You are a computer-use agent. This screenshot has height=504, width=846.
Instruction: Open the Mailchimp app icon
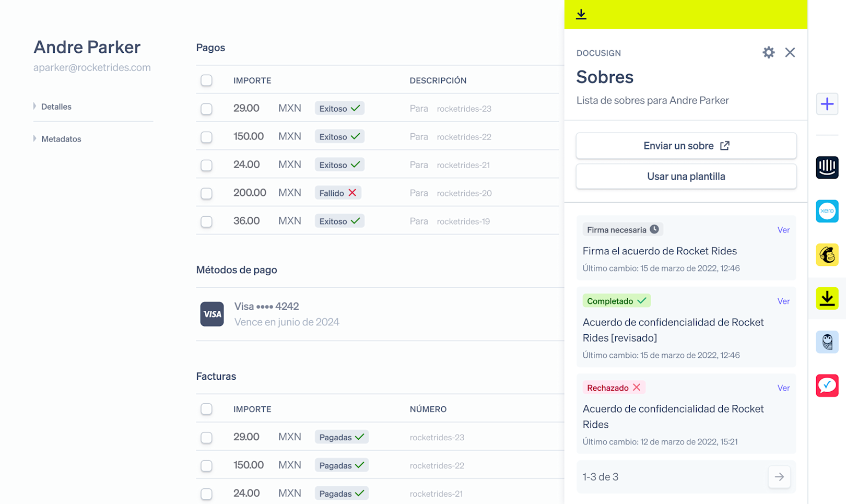(x=827, y=255)
